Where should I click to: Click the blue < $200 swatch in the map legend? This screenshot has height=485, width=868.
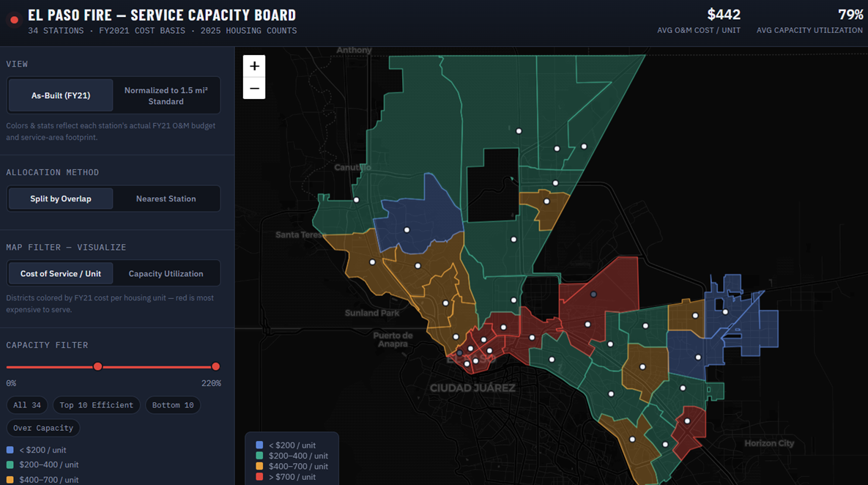click(259, 445)
